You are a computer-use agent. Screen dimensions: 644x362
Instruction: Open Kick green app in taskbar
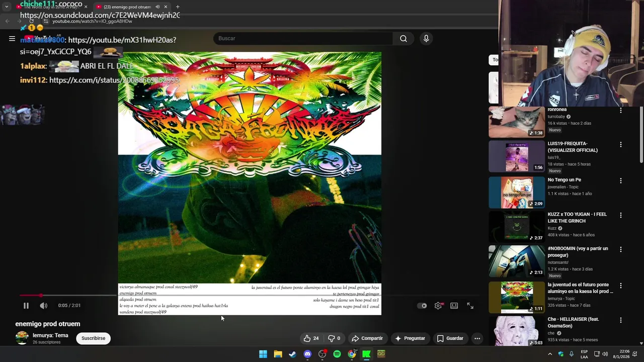pos(367,354)
